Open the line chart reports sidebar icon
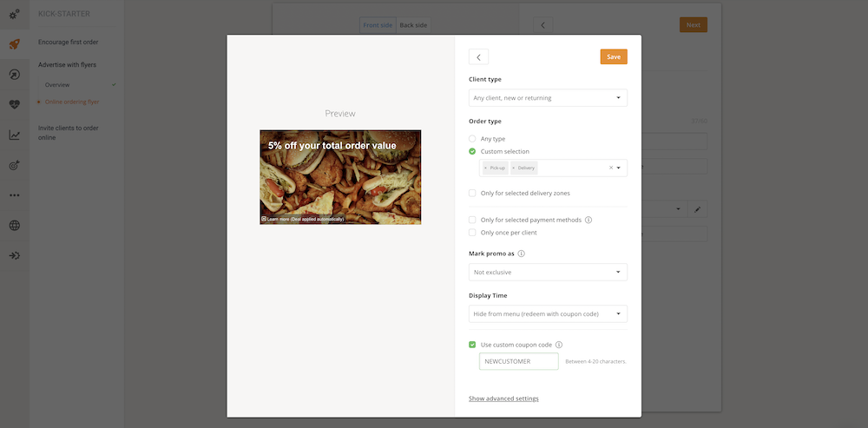Screen dimensions: 868x428 15,135
